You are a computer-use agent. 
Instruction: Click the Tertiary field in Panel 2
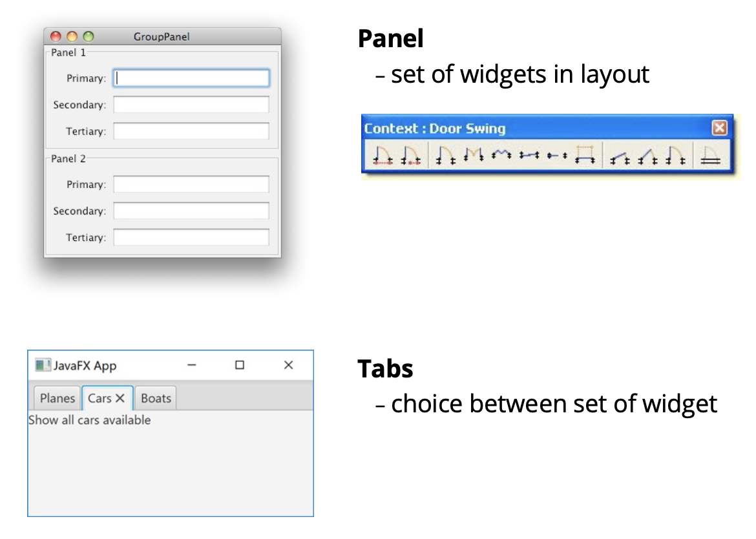[191, 237]
